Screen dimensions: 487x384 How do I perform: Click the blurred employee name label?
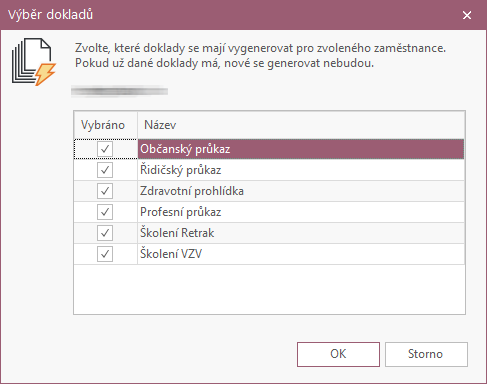[119, 91]
